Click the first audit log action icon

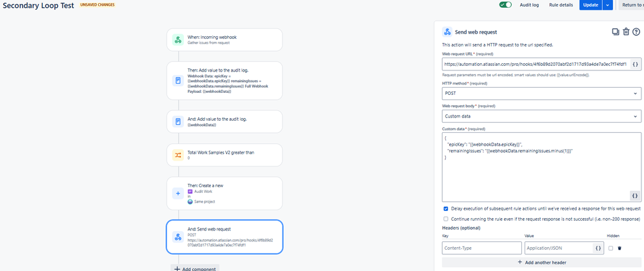pos(178,81)
